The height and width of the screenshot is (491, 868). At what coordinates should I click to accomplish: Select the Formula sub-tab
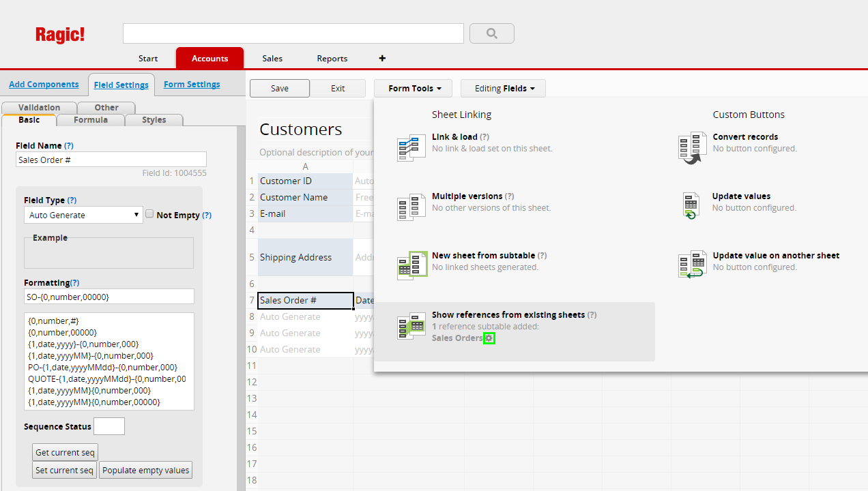coord(91,120)
